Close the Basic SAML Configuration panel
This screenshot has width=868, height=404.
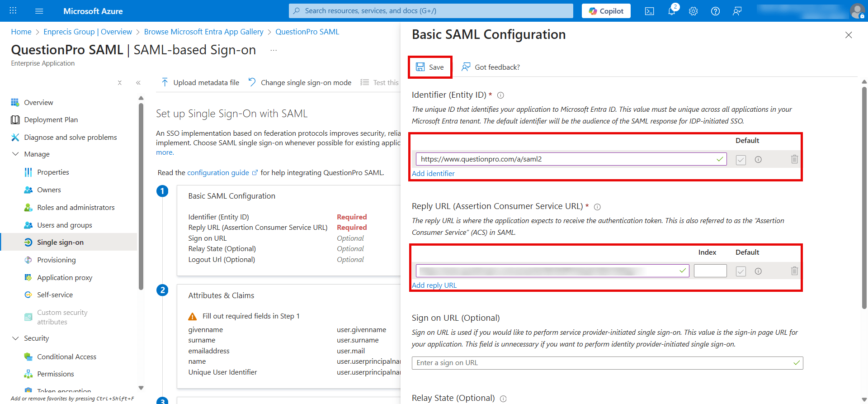(849, 35)
